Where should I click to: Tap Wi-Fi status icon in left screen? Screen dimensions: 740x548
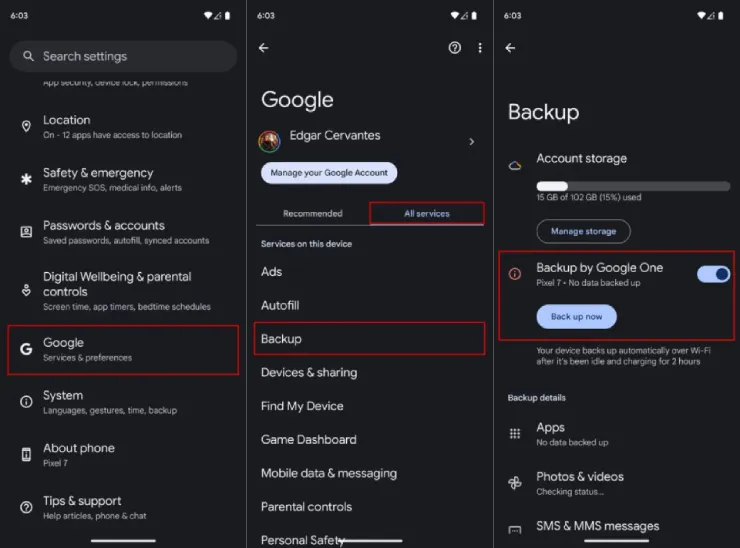[x=208, y=16]
